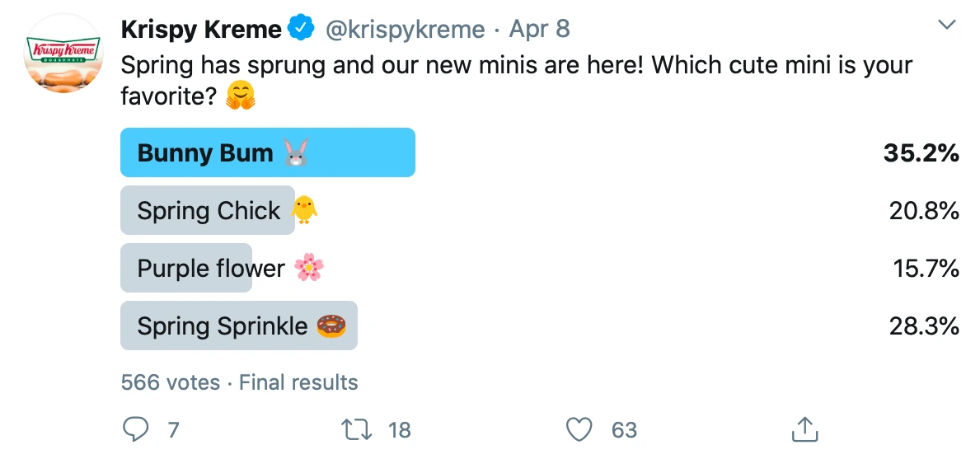This screenshot has width=980, height=459.
Task: Click the 18 retweets count
Action: (x=399, y=429)
